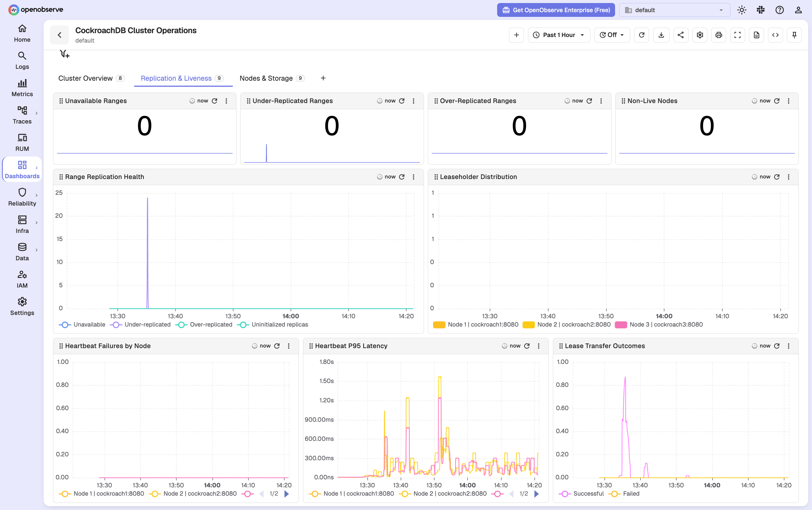The width and height of the screenshot is (812, 510).
Task: Open dashboard settings gear
Action: point(700,35)
